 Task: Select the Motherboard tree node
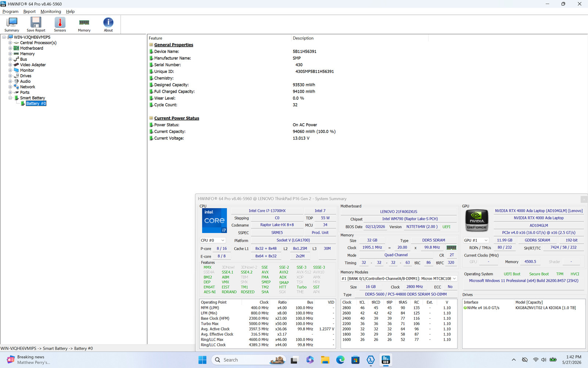pyautogui.click(x=32, y=48)
